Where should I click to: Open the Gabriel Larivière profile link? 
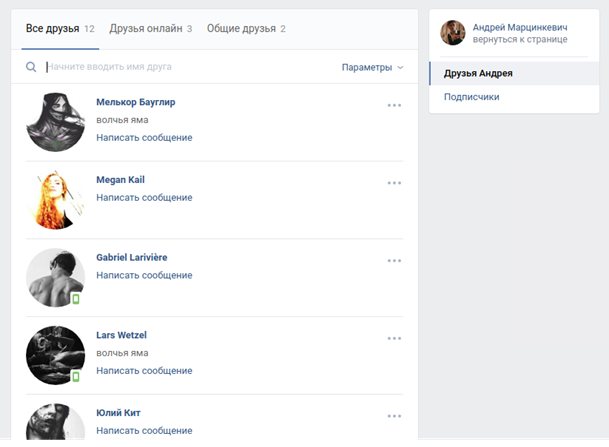pos(132,257)
